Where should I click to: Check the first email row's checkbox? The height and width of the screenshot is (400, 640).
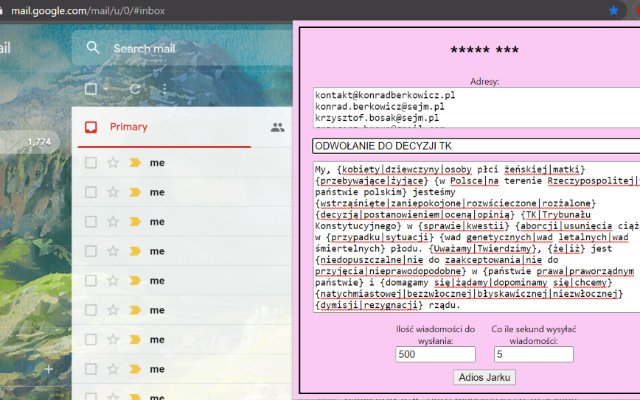(91, 163)
